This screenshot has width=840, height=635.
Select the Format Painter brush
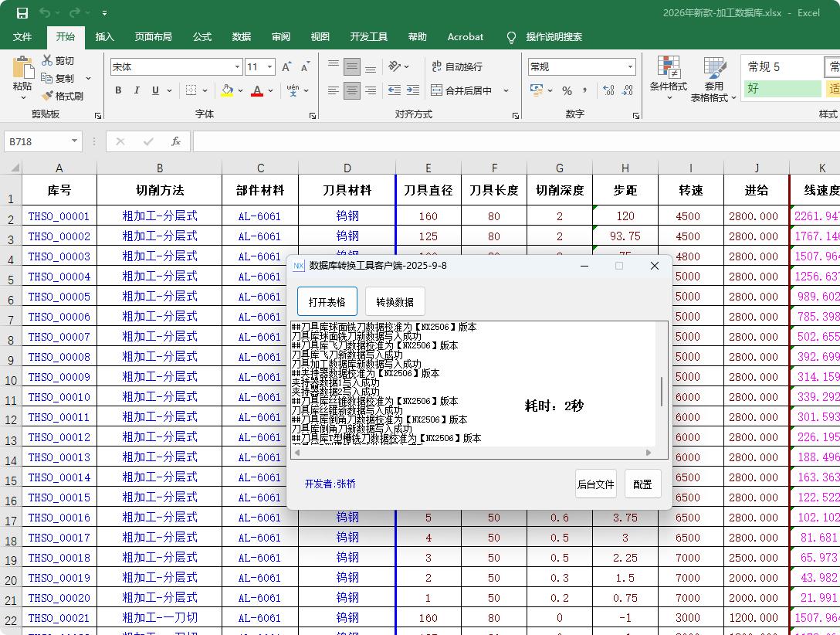point(47,95)
